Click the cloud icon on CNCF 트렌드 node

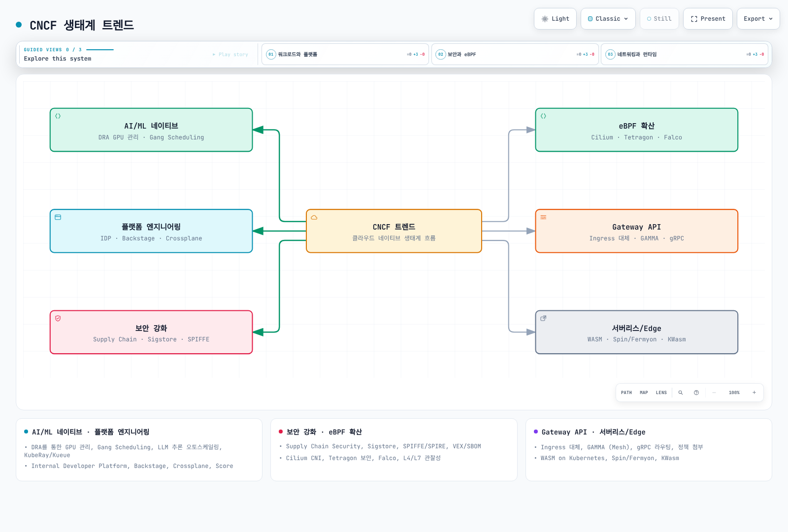pyautogui.click(x=314, y=217)
